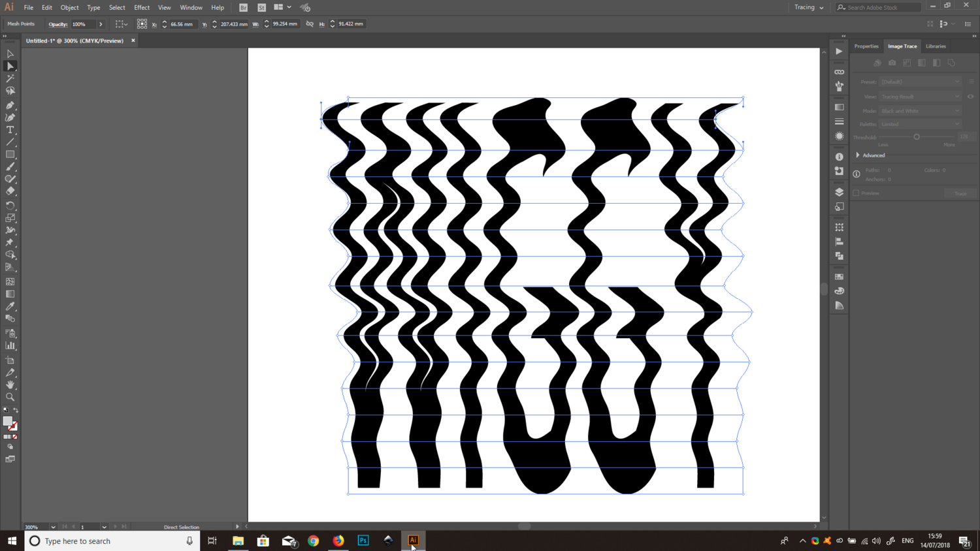Open the Preset dropdown in Image Trace
Viewport: 980px width, 551px height.
920,82
